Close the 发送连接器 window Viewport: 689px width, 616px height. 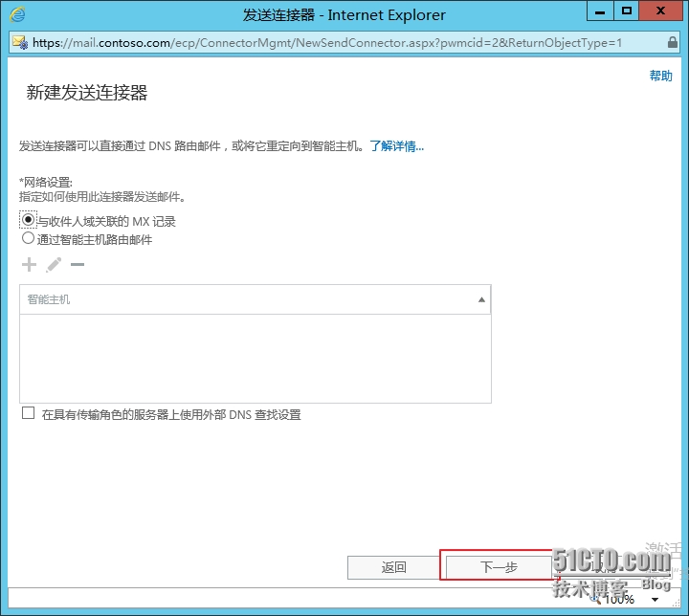[662, 11]
